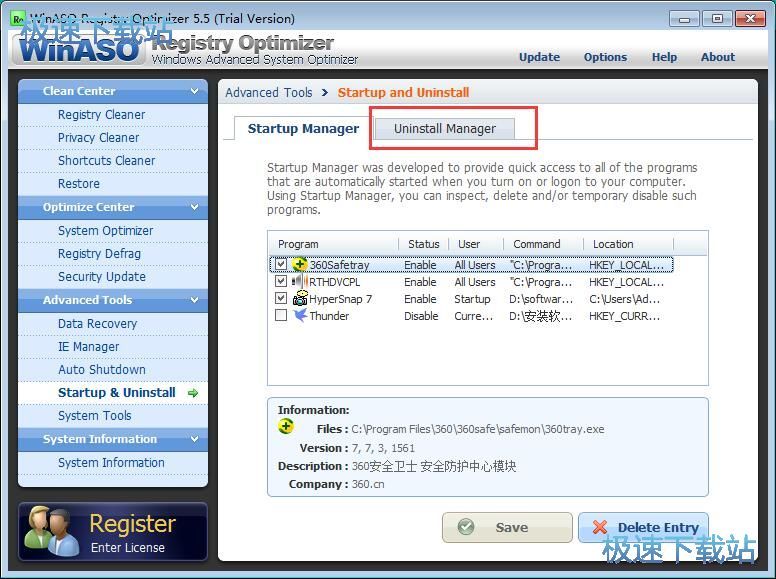The image size is (776, 579).
Task: Click the green arrow beside Startup & Uninstall
Action: coord(193,393)
